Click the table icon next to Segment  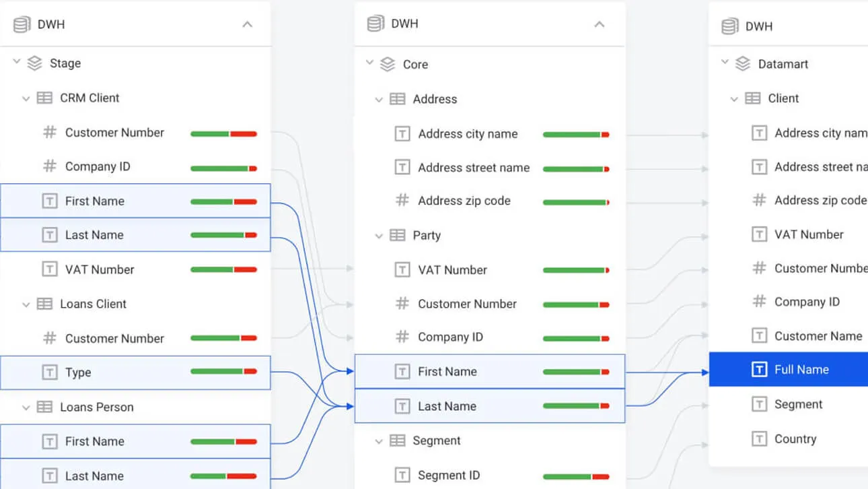point(398,441)
